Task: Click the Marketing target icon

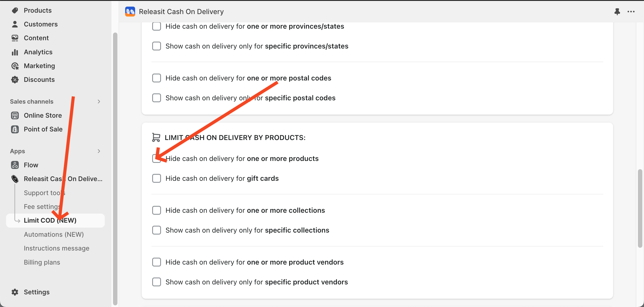Action: click(15, 66)
